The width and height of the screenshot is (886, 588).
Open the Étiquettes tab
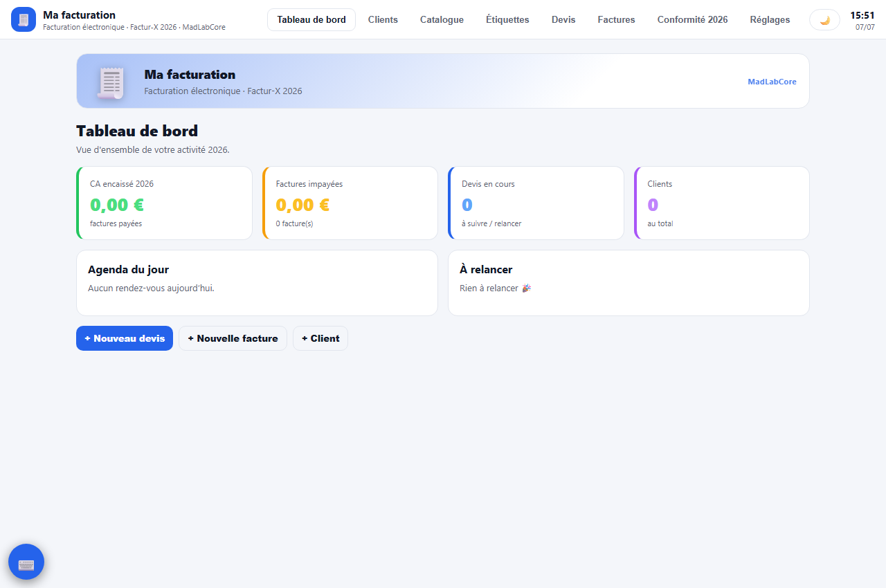click(x=507, y=20)
